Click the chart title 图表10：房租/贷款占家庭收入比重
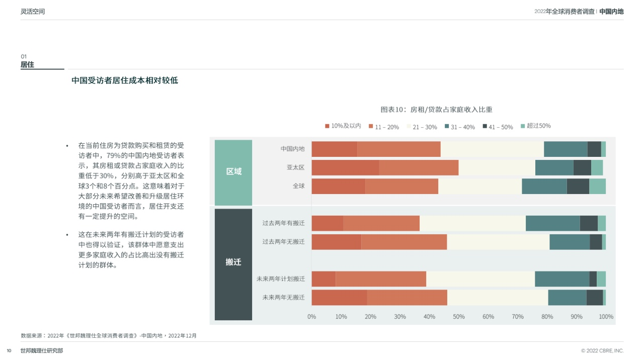This screenshot has height=362, width=644. pos(436,109)
